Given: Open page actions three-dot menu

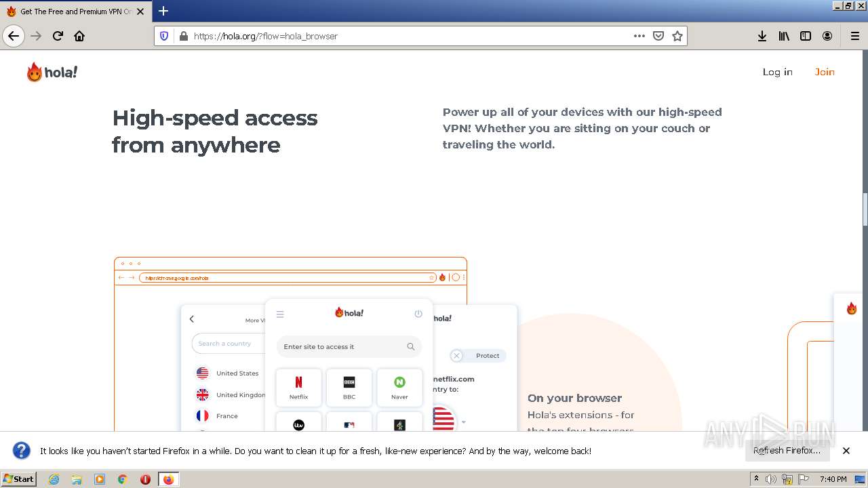Looking at the screenshot, I should 639,36.
